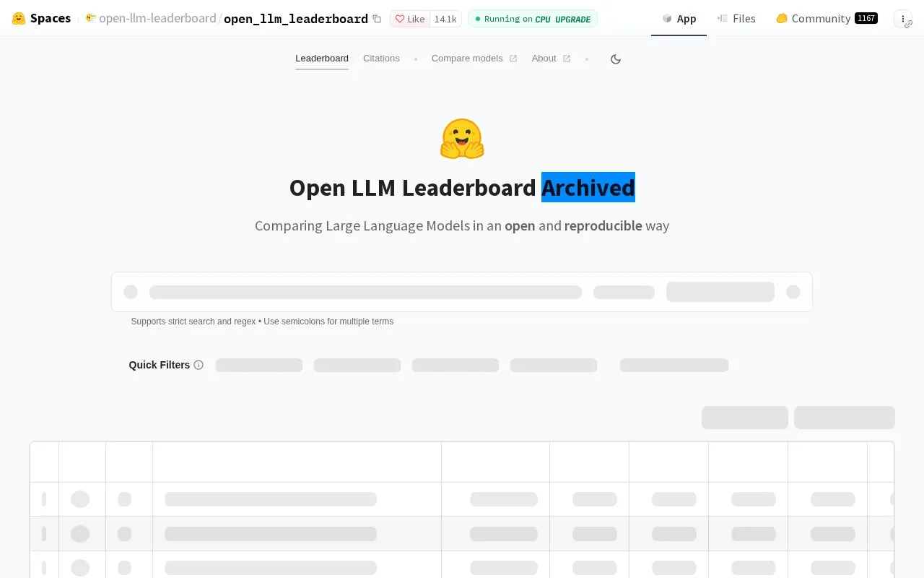
Task: Open the Hugging Face Spaces logo
Action: point(41,18)
